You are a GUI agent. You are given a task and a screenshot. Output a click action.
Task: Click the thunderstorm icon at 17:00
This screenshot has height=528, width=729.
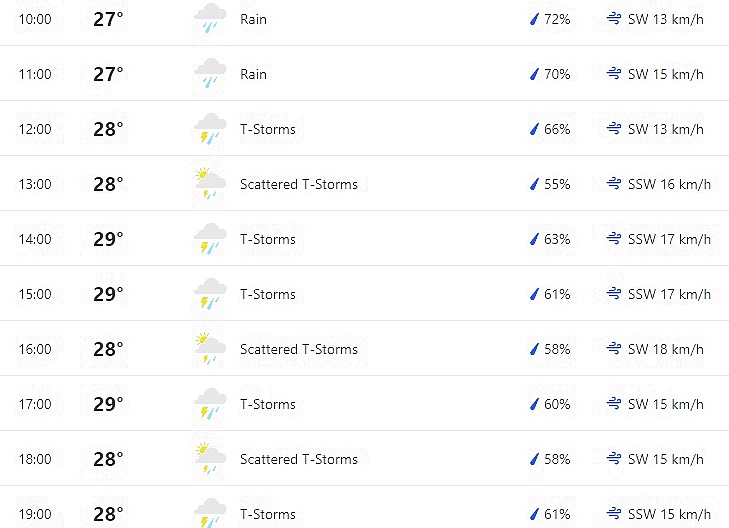pyautogui.click(x=210, y=403)
